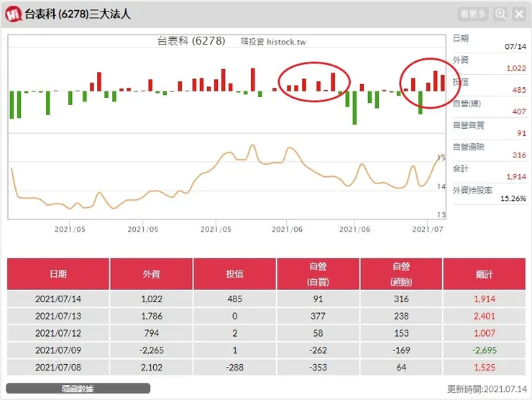Click 自營避險 value 238 in table
This screenshot has width=532, height=400.
click(401, 316)
